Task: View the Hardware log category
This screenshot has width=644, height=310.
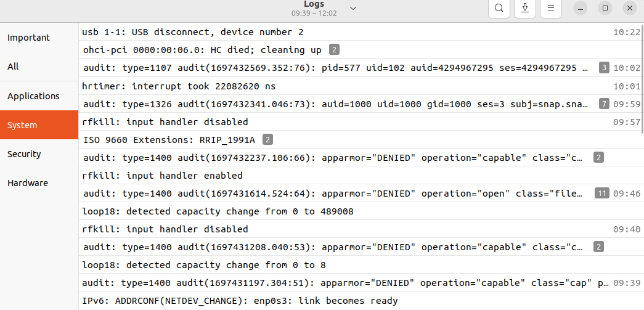Action: coord(28,183)
